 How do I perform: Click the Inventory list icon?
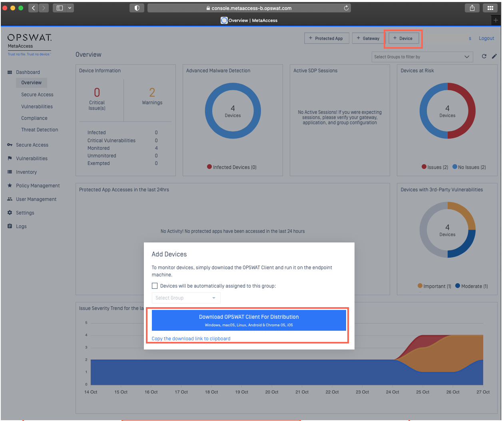[10, 172]
